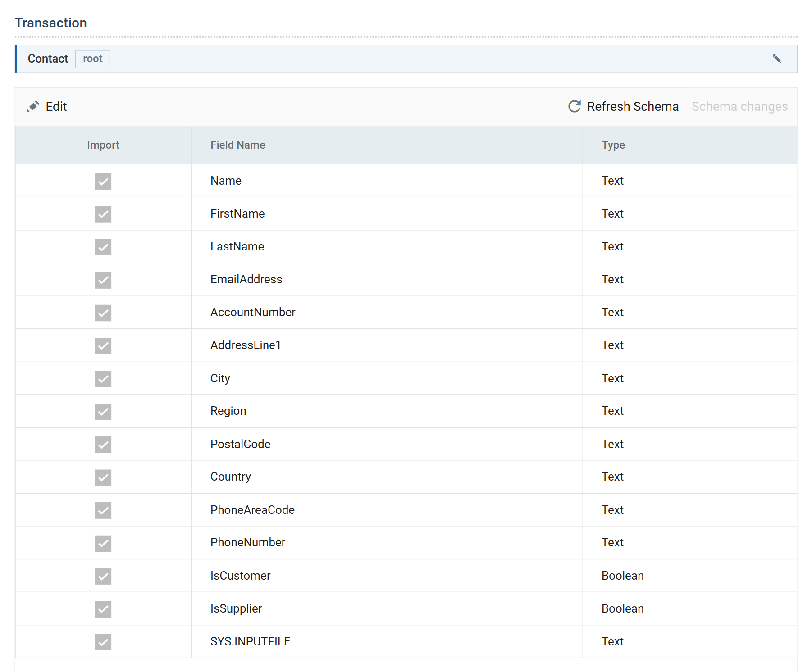Click the Refresh Schema circular arrow icon
Viewport: 812px width, 672px height.
tap(575, 106)
